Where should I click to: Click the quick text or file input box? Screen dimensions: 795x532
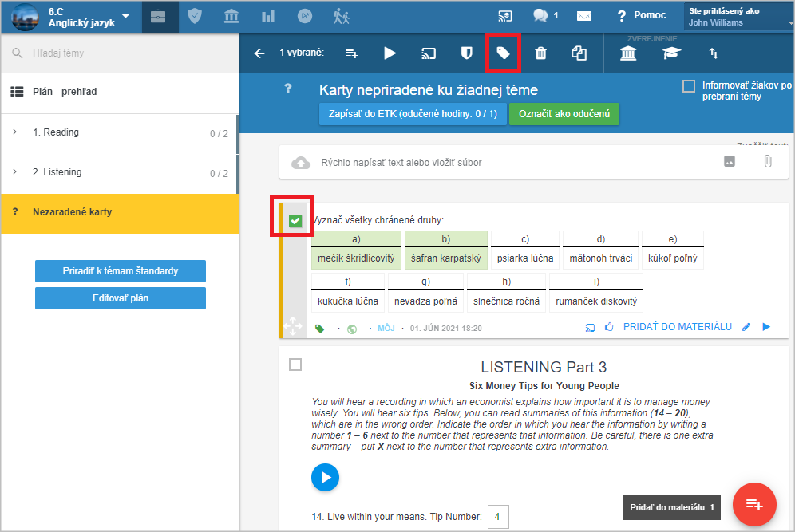pyautogui.click(x=533, y=162)
